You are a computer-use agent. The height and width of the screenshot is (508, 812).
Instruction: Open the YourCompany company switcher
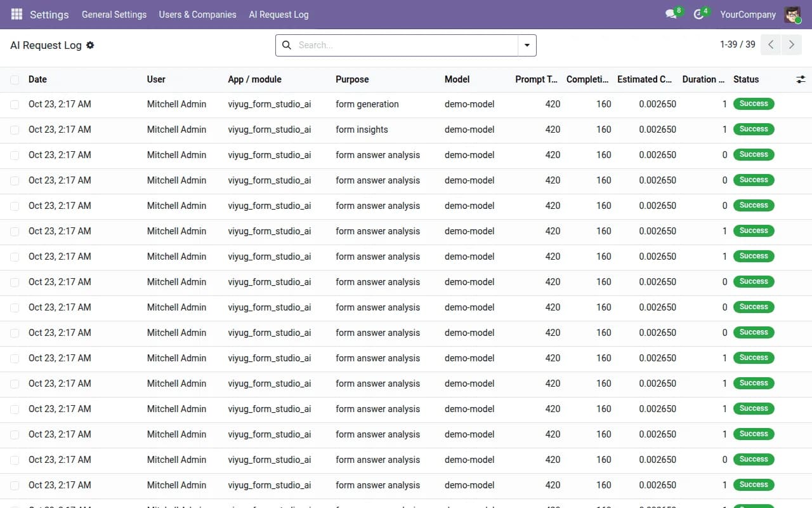(x=748, y=14)
